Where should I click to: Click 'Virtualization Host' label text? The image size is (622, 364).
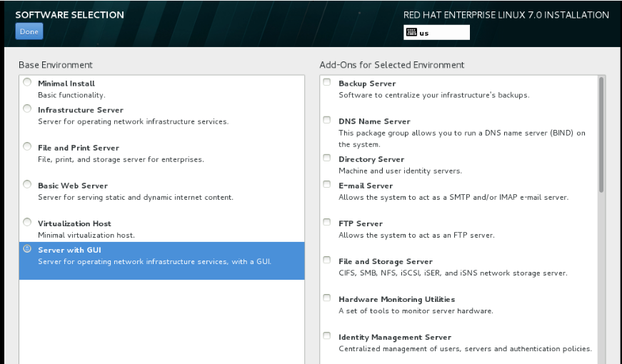[74, 223]
